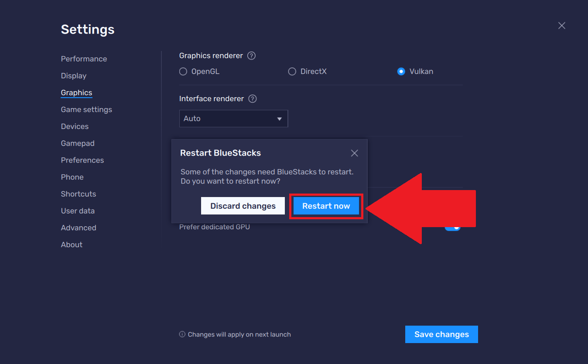Open the Advanced settings tab
The height and width of the screenshot is (364, 588).
pos(79,228)
